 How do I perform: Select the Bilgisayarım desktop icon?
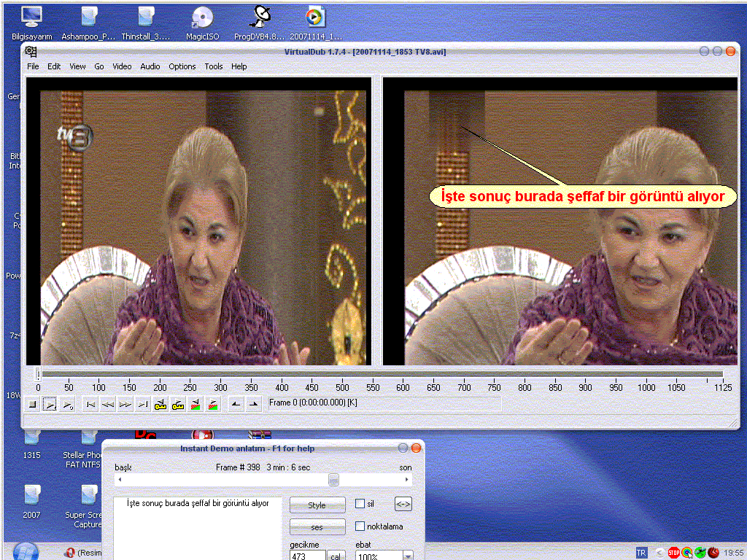31,23
